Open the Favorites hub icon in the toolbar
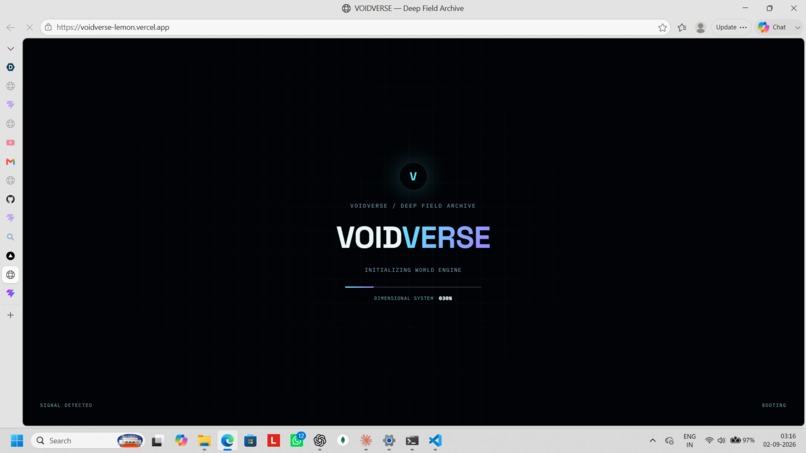 pos(682,28)
